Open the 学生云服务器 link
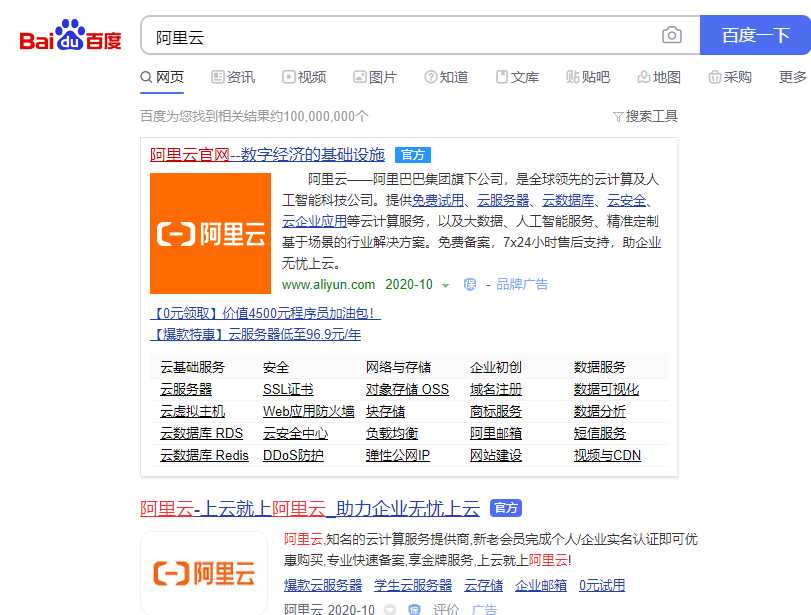 tap(413, 586)
